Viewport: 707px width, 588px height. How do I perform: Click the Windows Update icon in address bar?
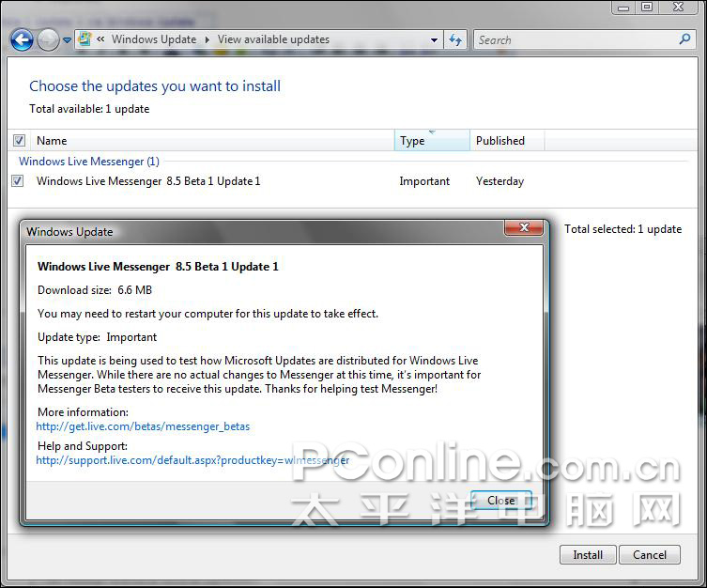[85, 39]
